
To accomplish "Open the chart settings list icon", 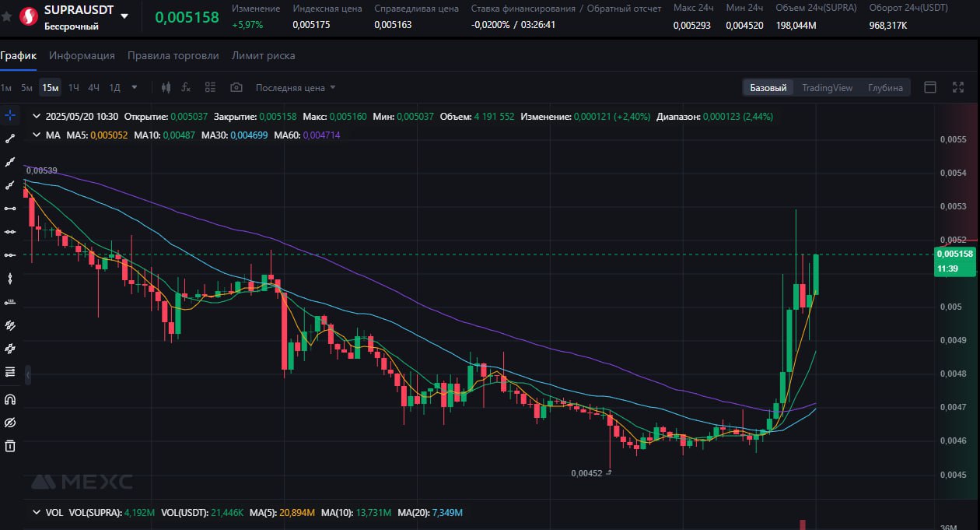I will pos(210,87).
